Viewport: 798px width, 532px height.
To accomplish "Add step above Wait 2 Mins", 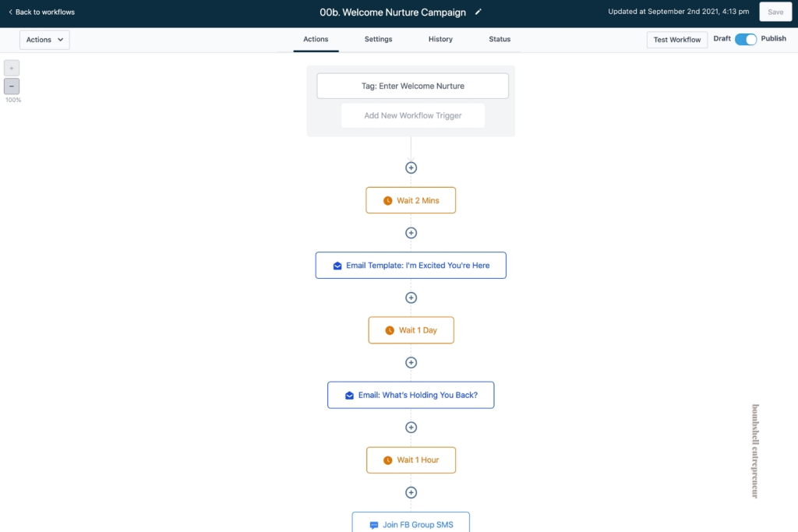I will pos(411,167).
